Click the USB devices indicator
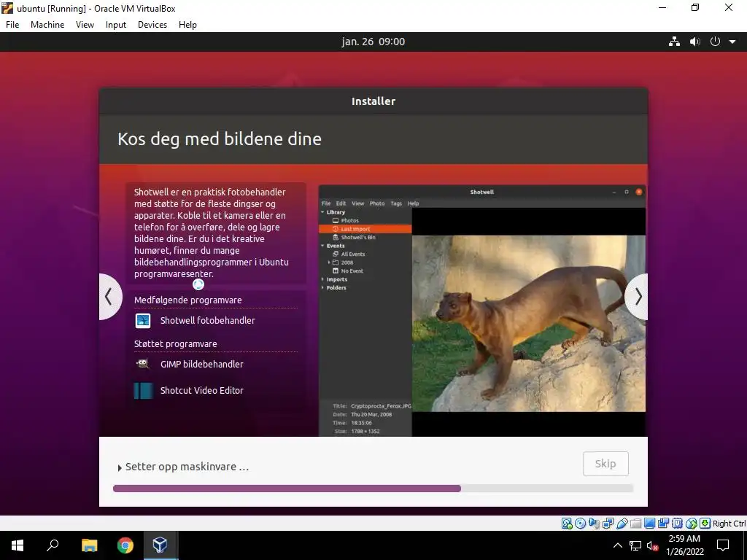 (x=622, y=524)
